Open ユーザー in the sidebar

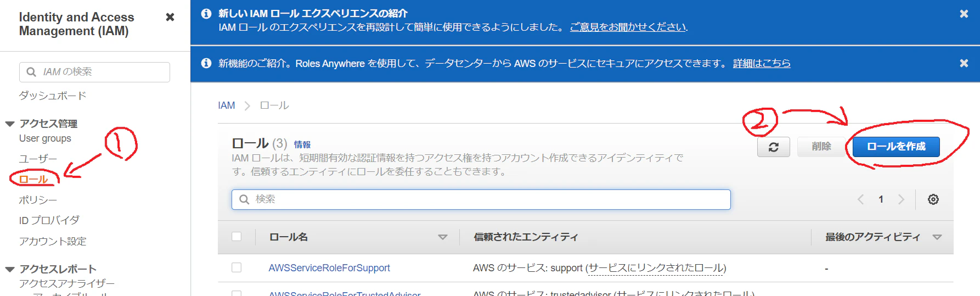(38, 159)
